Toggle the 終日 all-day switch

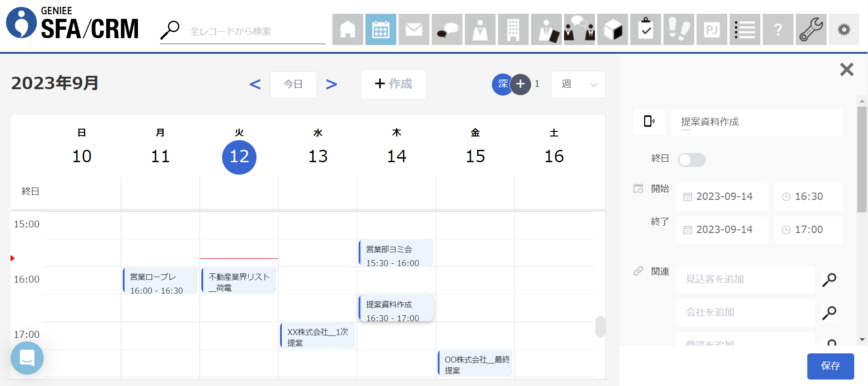(x=692, y=160)
